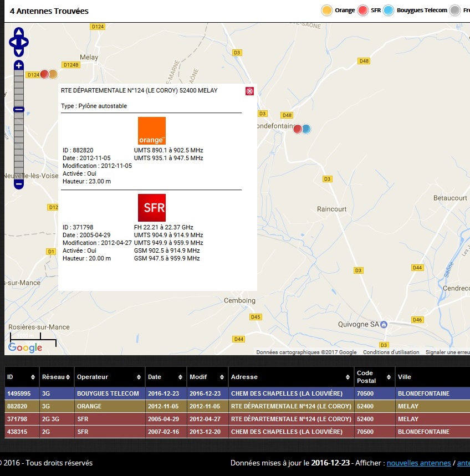470x476 pixels.
Task: Click 'UMTS 890.1 à 902.5 MHz' frequency line
Action: (x=168, y=150)
